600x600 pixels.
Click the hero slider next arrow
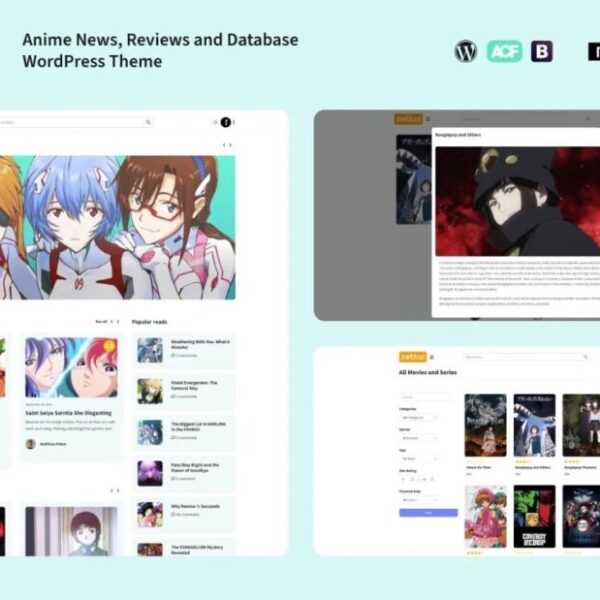coord(230,145)
